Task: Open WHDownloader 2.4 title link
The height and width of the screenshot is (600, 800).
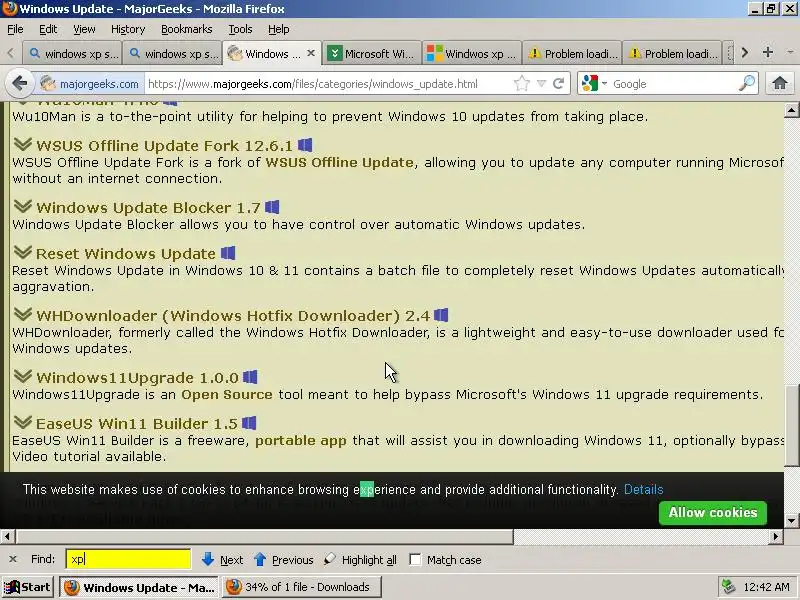Action: click(233, 316)
